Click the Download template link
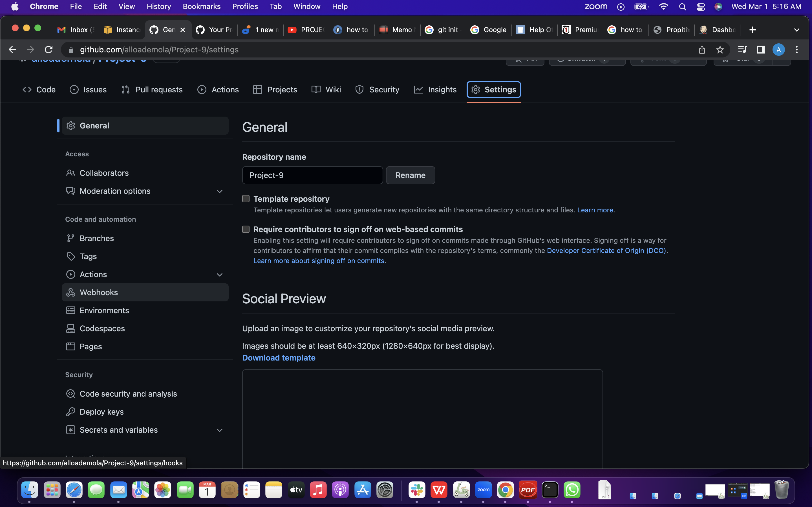The image size is (812, 507). [279, 358]
